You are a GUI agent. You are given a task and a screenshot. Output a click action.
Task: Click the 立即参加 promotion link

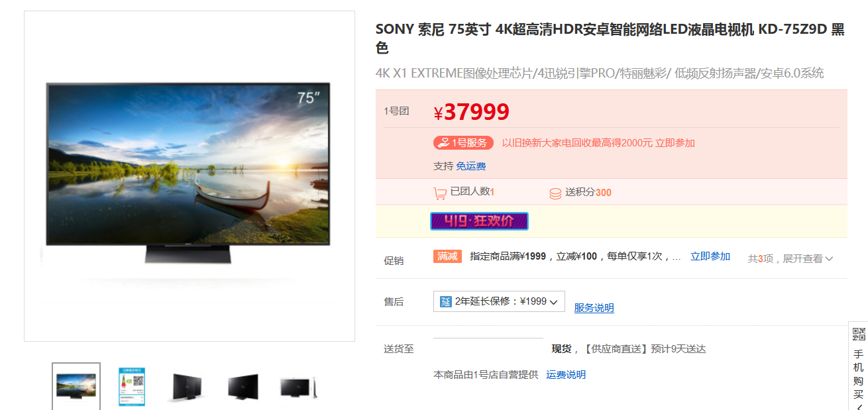coord(710,256)
